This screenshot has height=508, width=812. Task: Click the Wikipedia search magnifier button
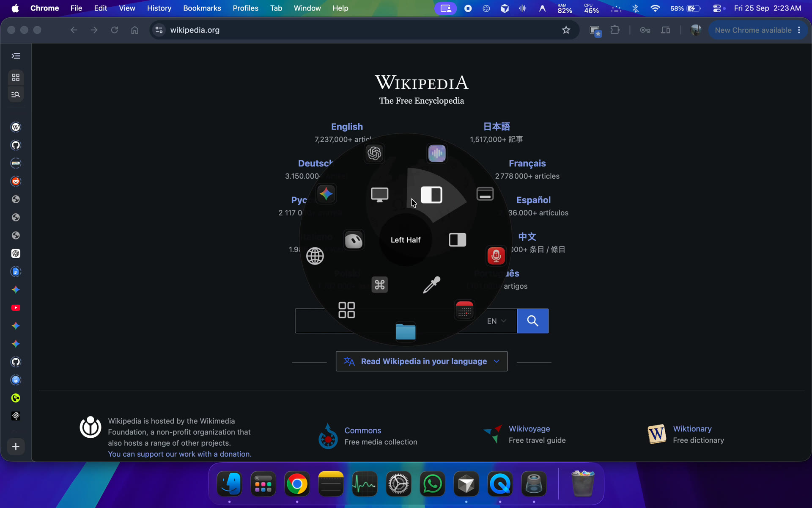[532, 321]
